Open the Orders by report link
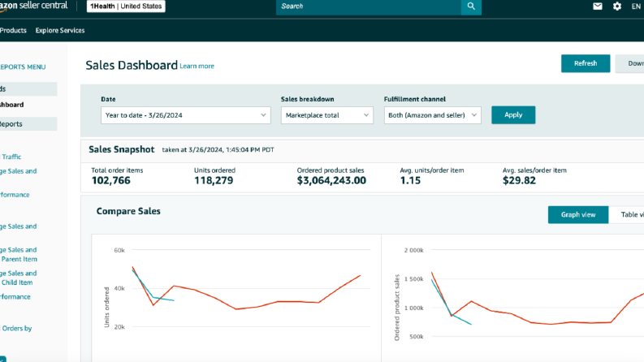Viewport: 644px width, 362px height. (x=16, y=329)
